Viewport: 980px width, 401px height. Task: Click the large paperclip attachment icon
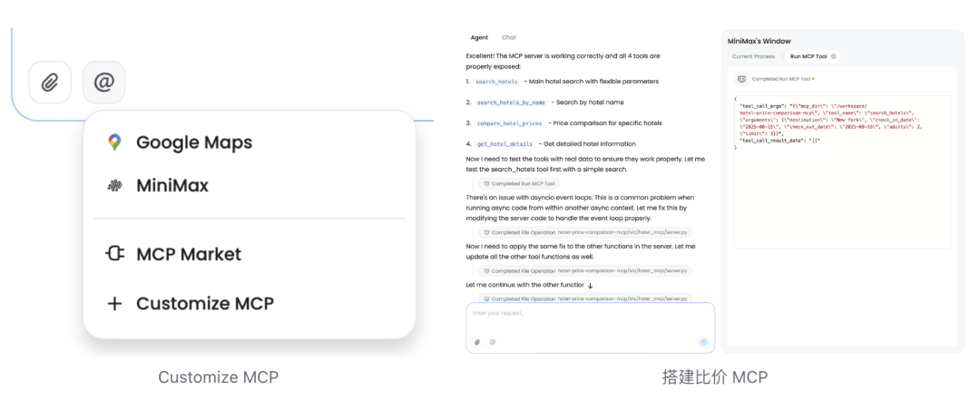point(50,82)
